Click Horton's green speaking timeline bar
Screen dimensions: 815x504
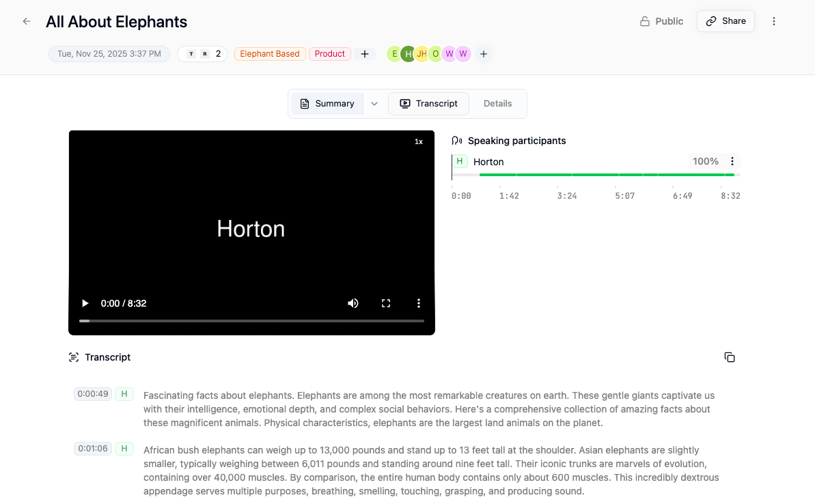pos(607,175)
